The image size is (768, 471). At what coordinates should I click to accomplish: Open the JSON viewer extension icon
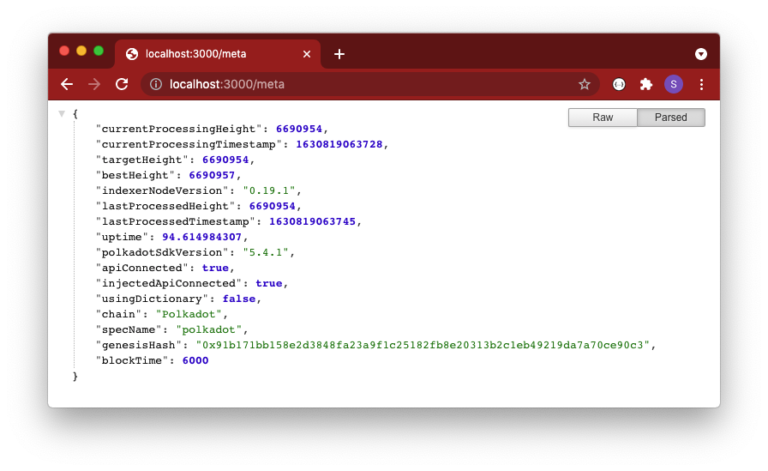619,84
